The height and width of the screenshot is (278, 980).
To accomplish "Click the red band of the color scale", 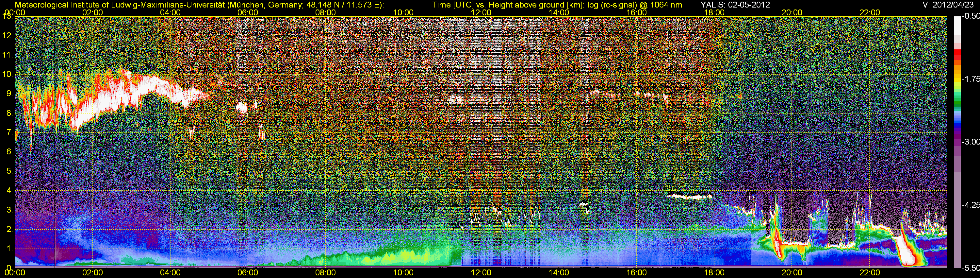I will pyautogui.click(x=957, y=55).
